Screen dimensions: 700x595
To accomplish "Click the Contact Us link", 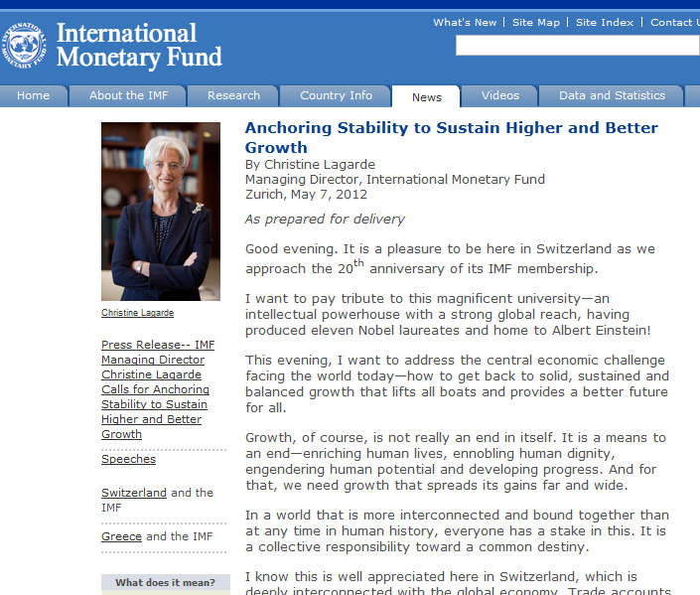I will (674, 23).
